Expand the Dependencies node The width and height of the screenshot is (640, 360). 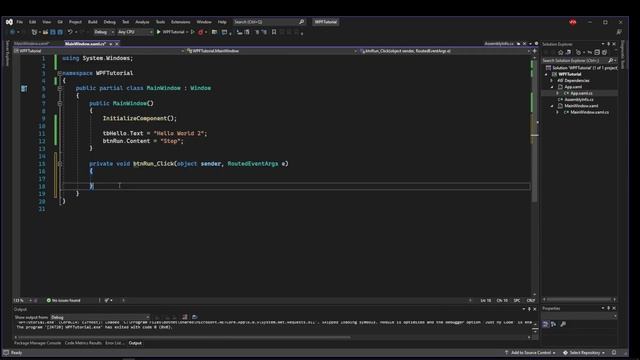pos(552,81)
